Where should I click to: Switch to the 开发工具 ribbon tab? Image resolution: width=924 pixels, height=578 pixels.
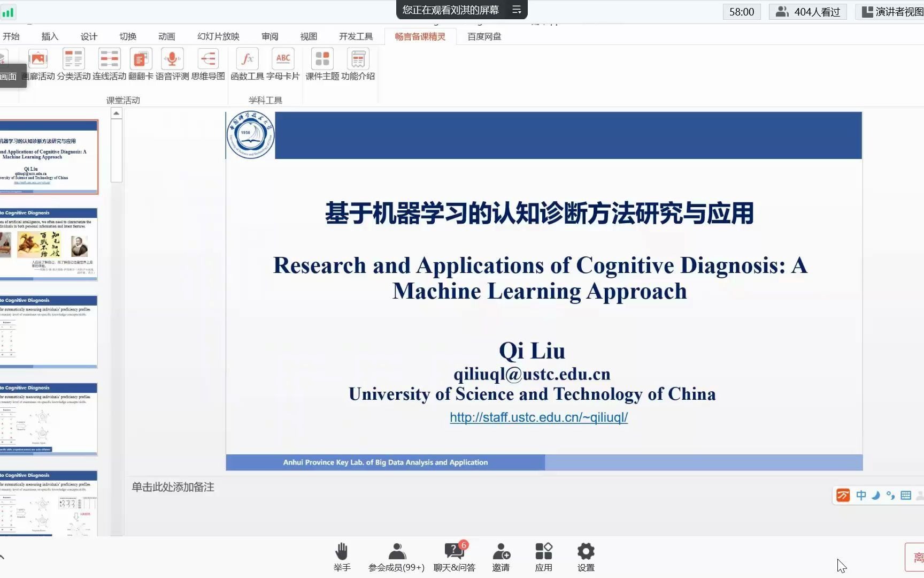coord(355,36)
